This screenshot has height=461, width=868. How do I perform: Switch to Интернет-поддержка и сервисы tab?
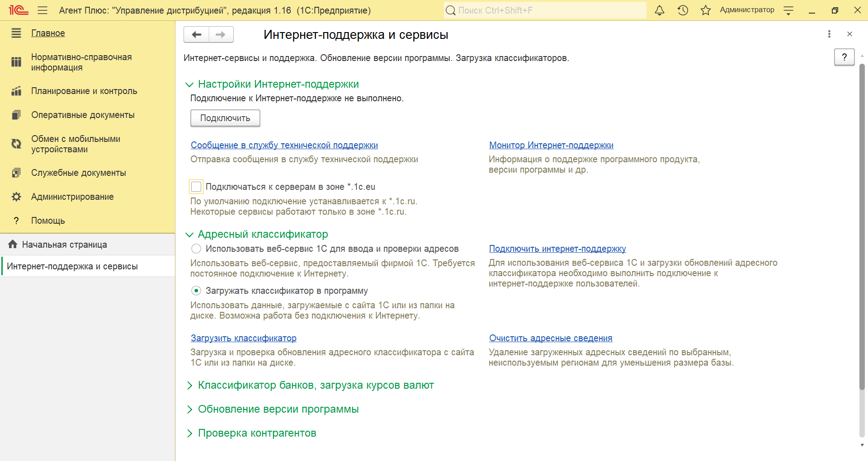(x=88, y=266)
